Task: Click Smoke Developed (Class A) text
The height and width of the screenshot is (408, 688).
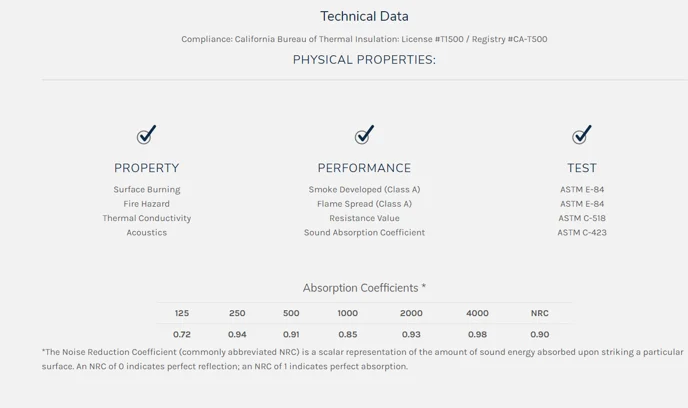Action: tap(364, 189)
